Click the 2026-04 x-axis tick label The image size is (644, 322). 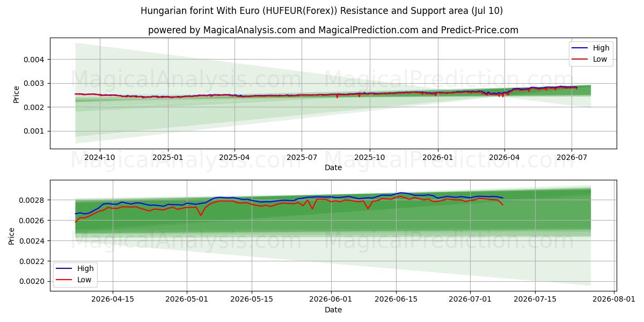pos(504,158)
